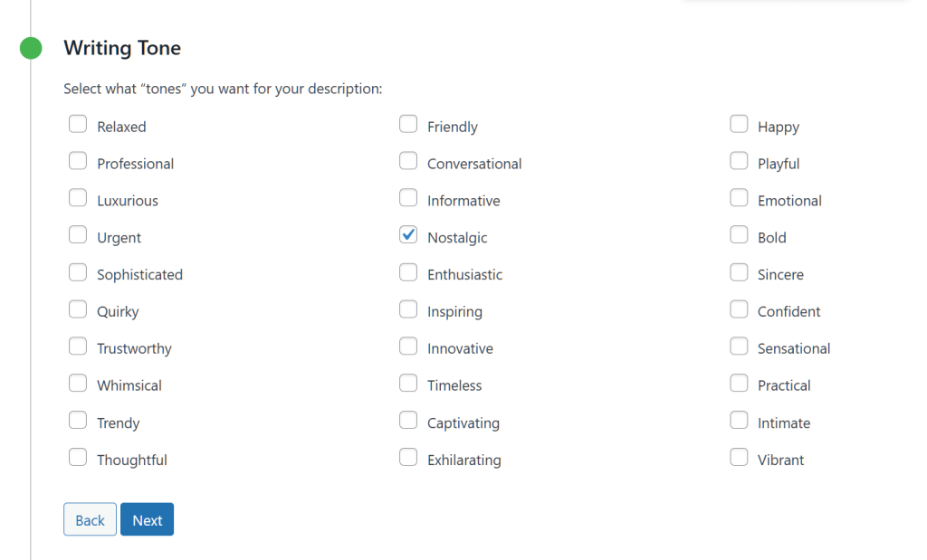This screenshot has width=927, height=560.
Task: Tick the Friendly tone checkbox
Action: (x=408, y=125)
